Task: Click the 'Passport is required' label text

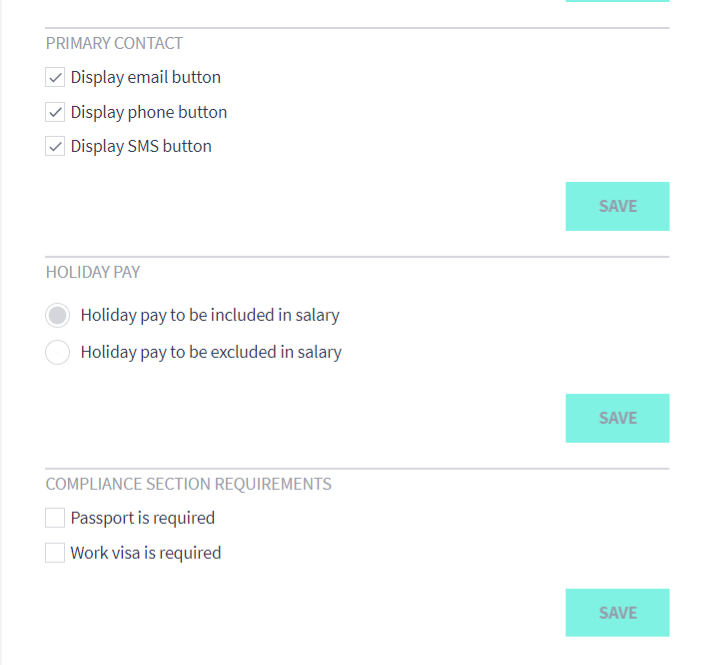Action: tap(143, 518)
